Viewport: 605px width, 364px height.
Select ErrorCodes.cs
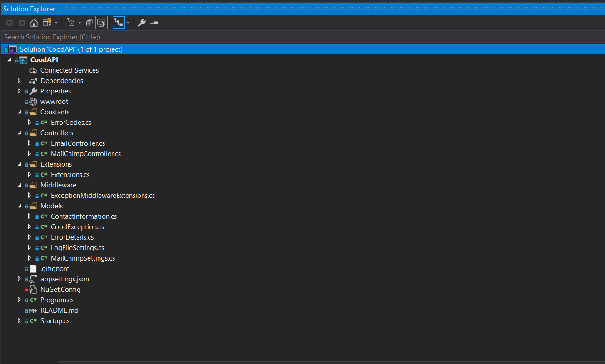tap(71, 123)
